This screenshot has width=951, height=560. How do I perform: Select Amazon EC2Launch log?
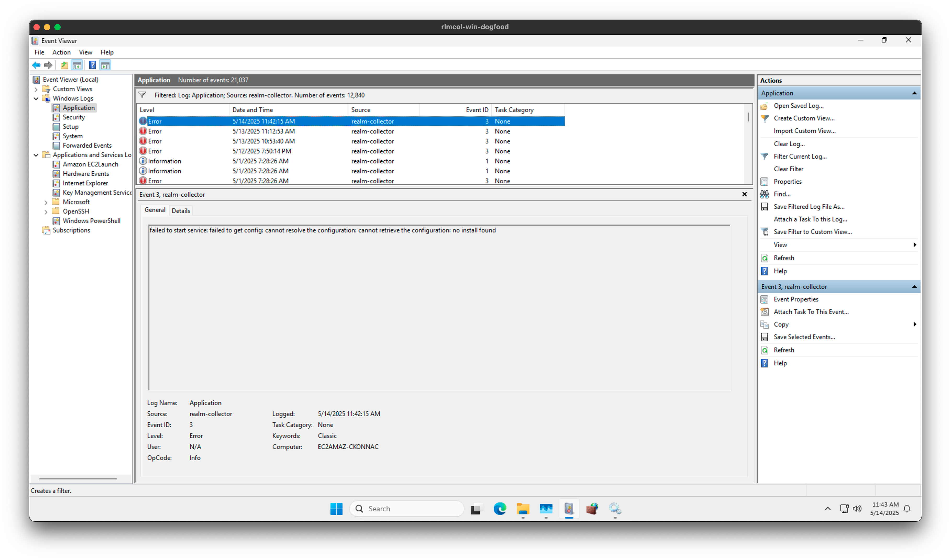click(x=90, y=165)
